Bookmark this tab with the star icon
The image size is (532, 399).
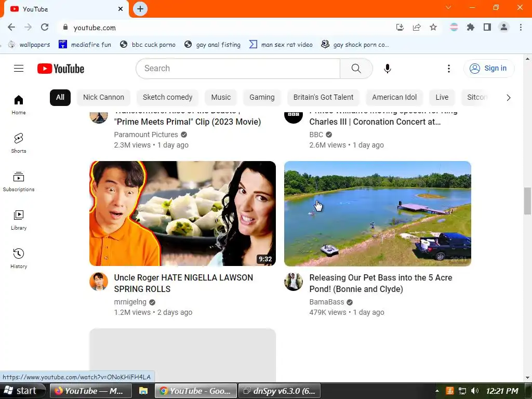click(x=433, y=27)
